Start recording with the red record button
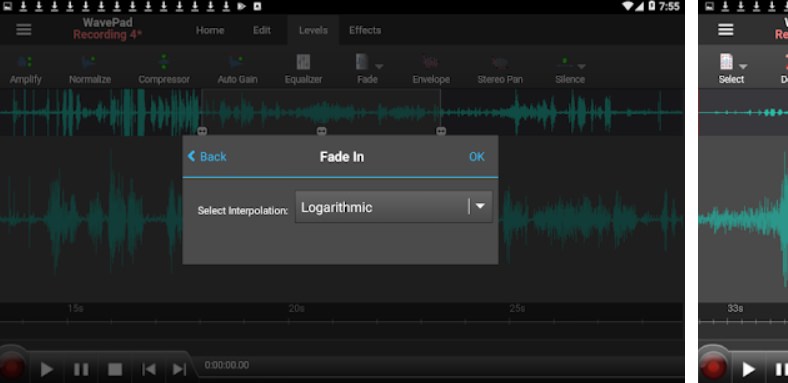This screenshot has height=383, width=788. pos(11,367)
